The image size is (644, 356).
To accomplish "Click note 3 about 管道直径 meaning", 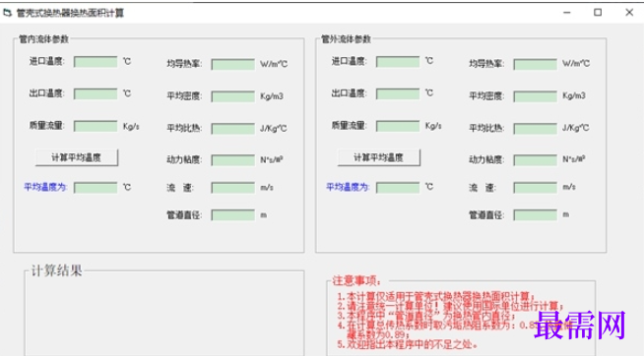I will [426, 316].
